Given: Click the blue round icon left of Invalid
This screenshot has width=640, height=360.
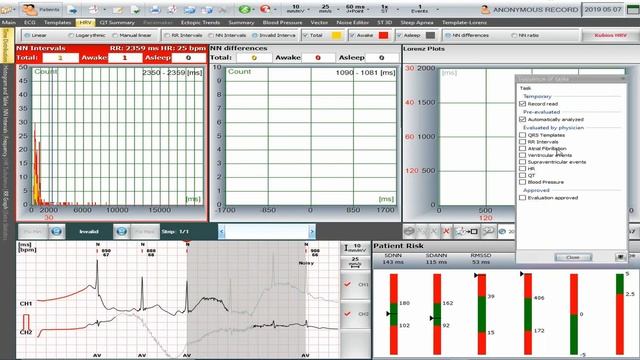Looking at the screenshot, I should pos(57,231).
